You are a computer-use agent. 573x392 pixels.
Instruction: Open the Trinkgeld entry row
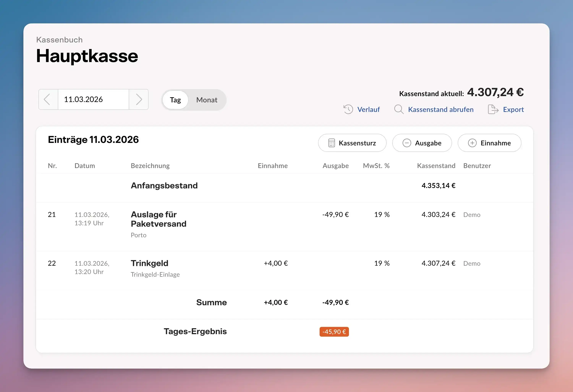(x=149, y=263)
